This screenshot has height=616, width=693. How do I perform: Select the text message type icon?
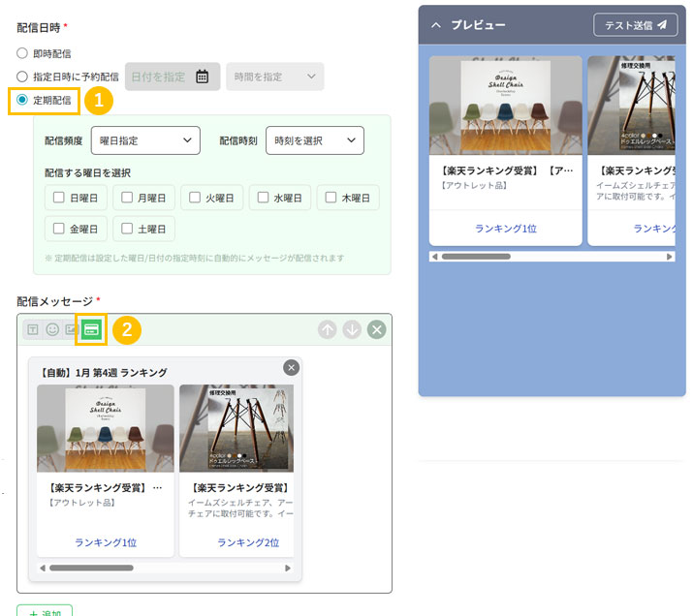(33, 329)
